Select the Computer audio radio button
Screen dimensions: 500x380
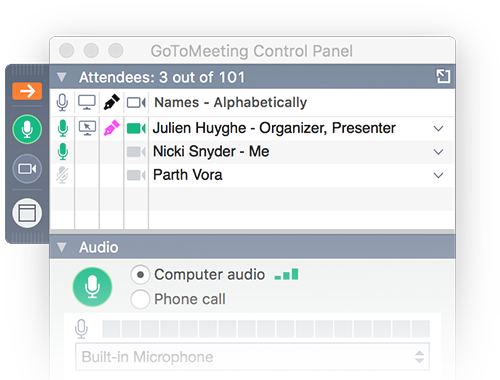click(140, 275)
